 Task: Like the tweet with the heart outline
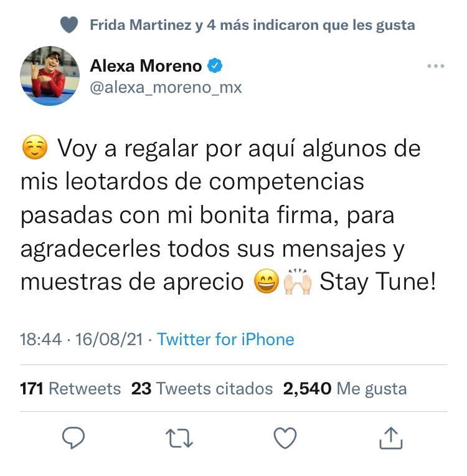pyautogui.click(x=285, y=438)
